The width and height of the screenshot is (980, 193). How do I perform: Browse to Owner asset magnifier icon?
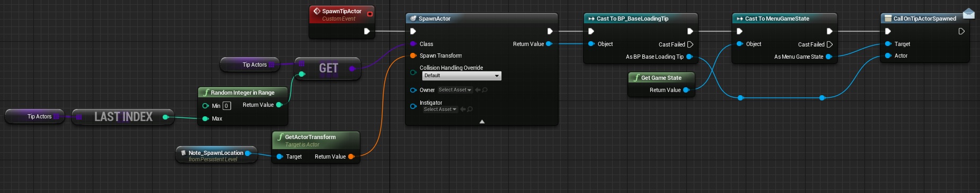485,90
